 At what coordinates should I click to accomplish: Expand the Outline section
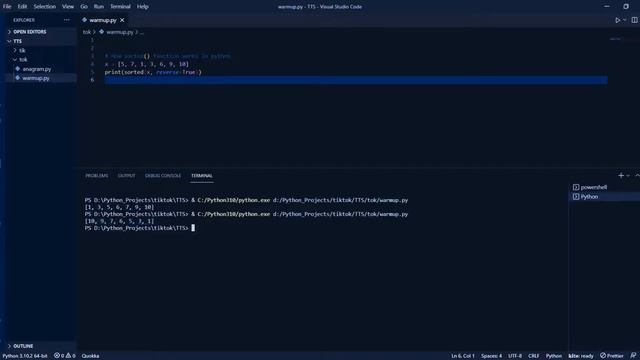pos(23,346)
